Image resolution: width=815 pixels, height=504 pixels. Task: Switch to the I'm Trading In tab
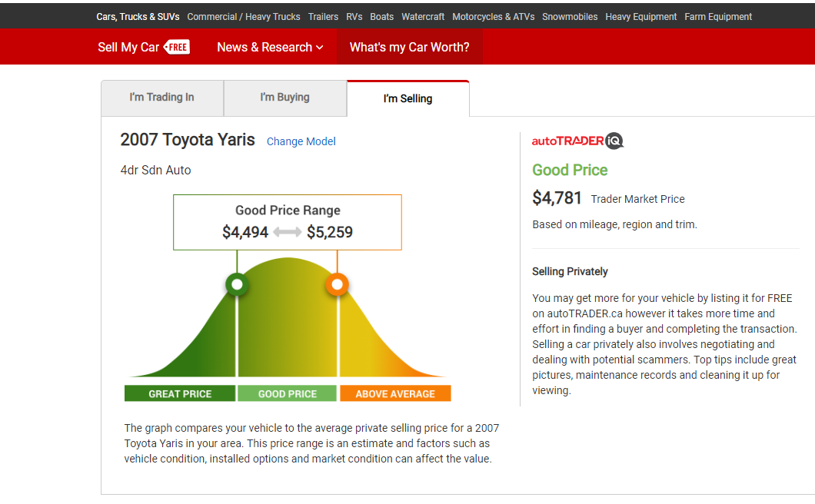pyautogui.click(x=162, y=98)
